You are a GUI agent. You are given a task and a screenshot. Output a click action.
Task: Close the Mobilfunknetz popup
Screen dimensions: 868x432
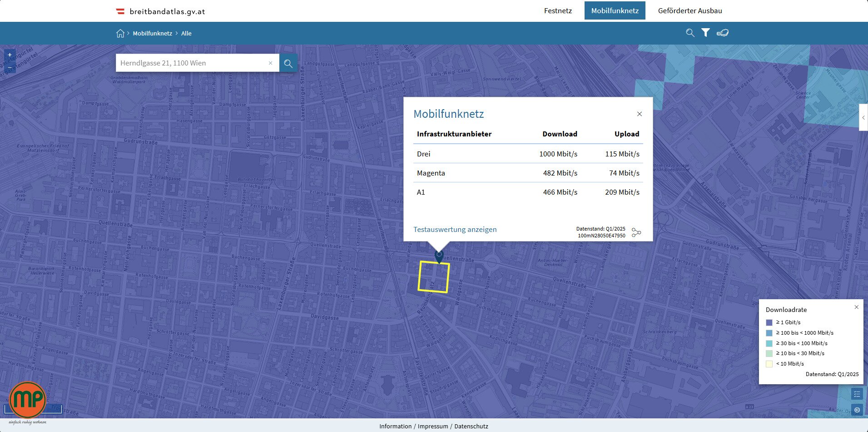click(x=639, y=114)
